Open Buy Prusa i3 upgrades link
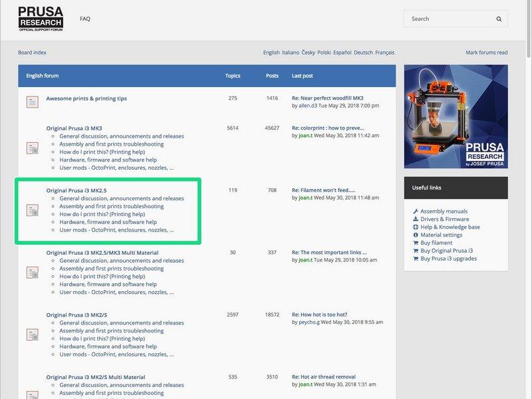Image resolution: width=532 pixels, height=399 pixels. 448,259
